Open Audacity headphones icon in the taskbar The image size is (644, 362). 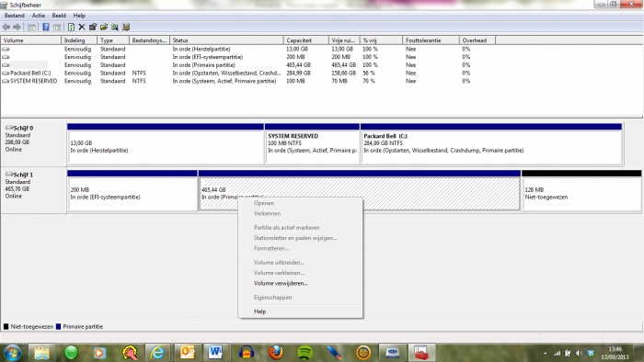[247, 353]
